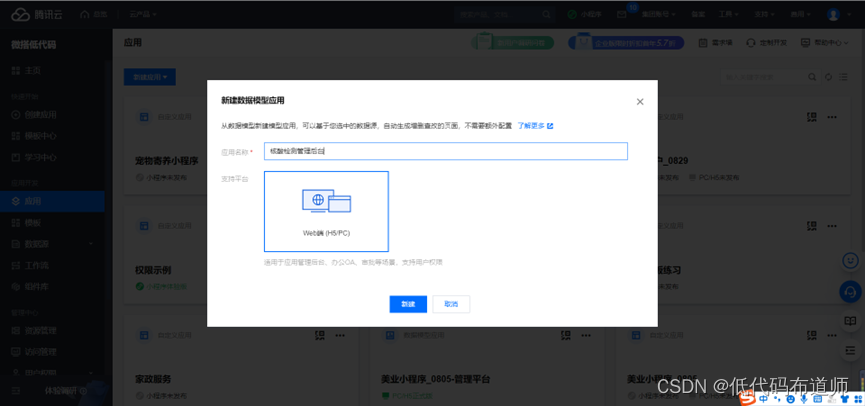
Task: Open 工作流 in the sidebar
Action: click(x=36, y=265)
